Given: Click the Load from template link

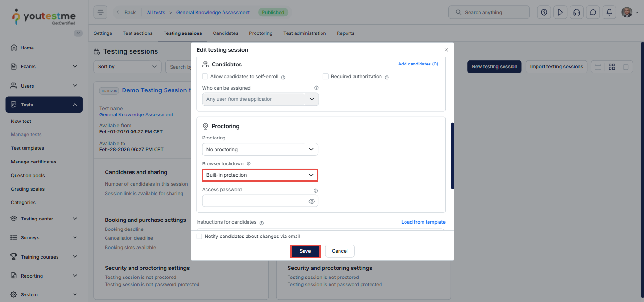Looking at the screenshot, I should click(x=423, y=222).
